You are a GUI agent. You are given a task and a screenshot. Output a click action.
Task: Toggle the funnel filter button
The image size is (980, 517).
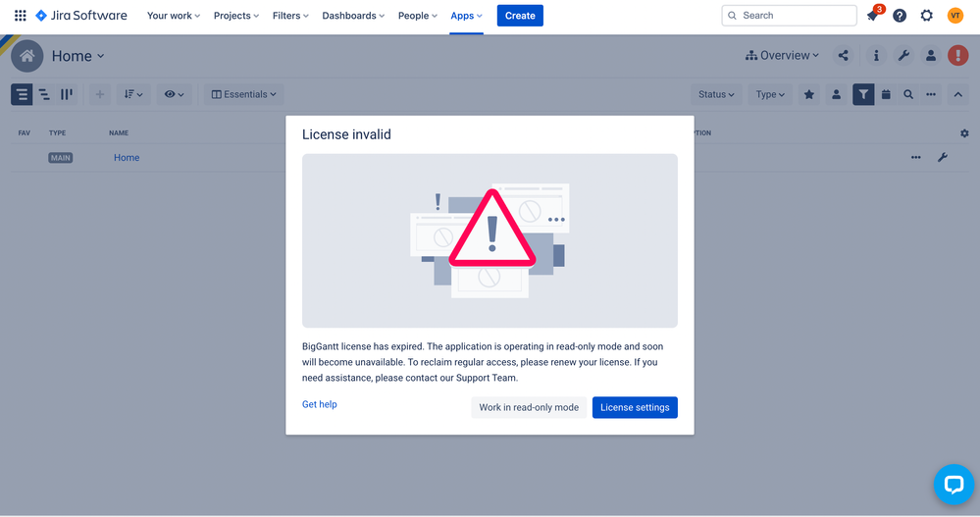coord(863,94)
